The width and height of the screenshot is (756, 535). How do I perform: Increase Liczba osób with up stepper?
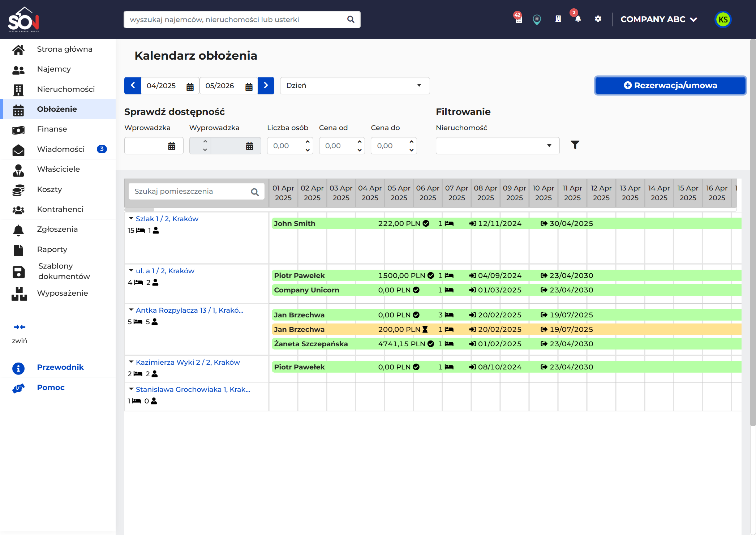(x=308, y=142)
